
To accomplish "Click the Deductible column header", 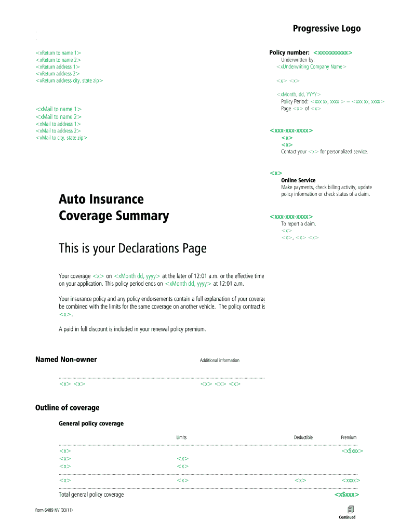I will point(303,437).
